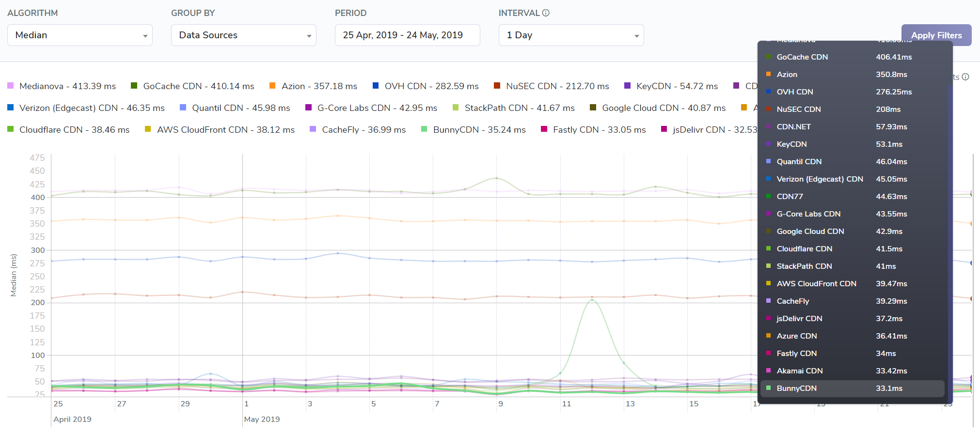Click the Interval info icon
Screen dimensions: 980x433
pyautogui.click(x=546, y=13)
